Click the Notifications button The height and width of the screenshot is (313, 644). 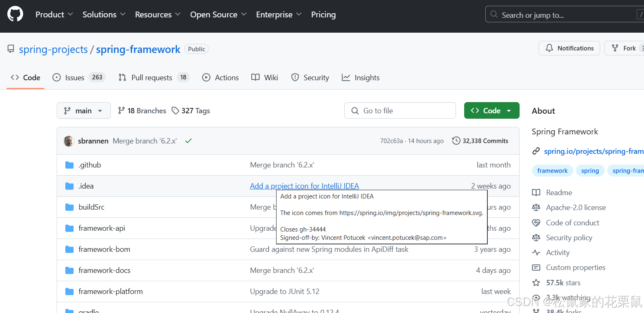tap(569, 48)
